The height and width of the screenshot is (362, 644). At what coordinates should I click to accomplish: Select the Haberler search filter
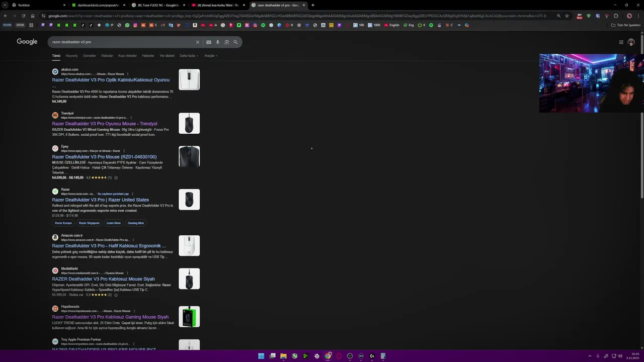(148, 56)
